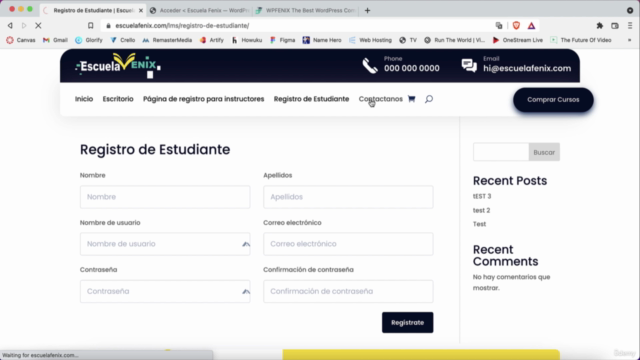Click the password manager icon in Nombre de usuario
This screenshot has width=640, height=360.
tap(246, 244)
